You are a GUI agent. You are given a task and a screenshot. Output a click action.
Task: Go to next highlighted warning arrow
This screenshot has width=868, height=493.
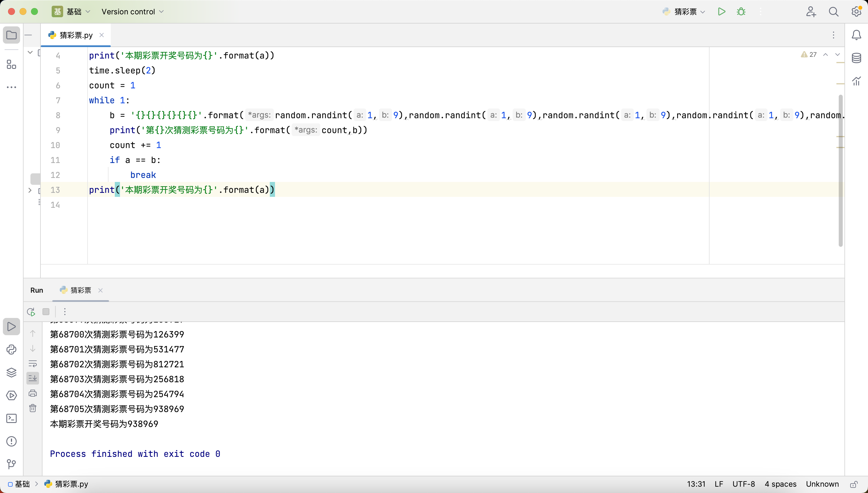[x=838, y=55]
